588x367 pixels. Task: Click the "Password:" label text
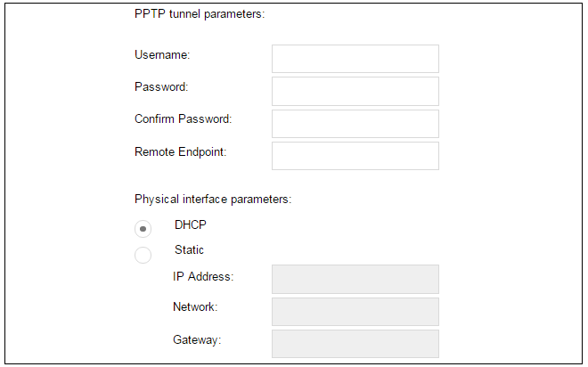(161, 87)
